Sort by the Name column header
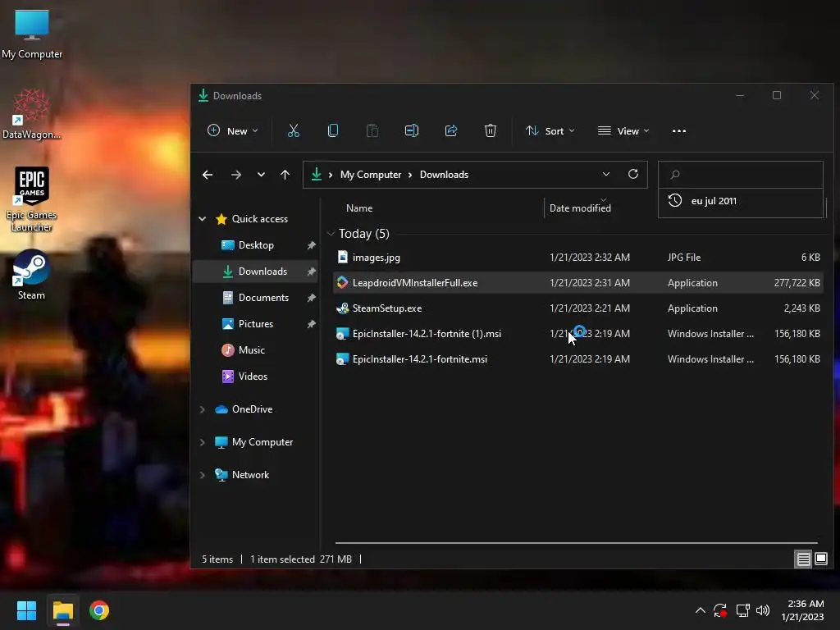840x630 pixels. point(359,208)
